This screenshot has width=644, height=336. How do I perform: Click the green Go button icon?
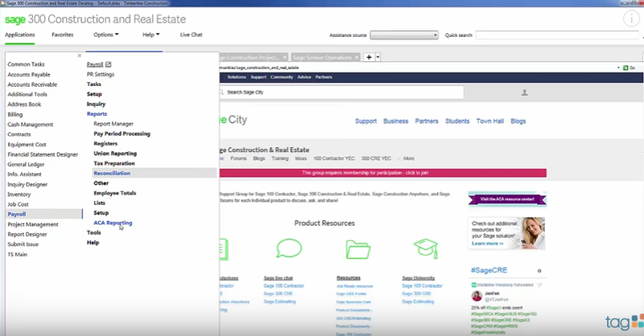click(625, 68)
